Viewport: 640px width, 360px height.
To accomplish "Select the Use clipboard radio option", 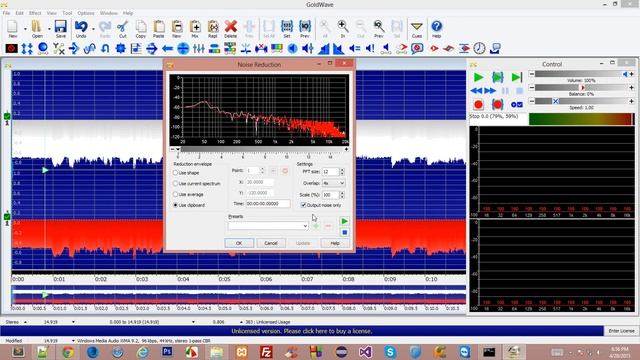I will (189, 205).
